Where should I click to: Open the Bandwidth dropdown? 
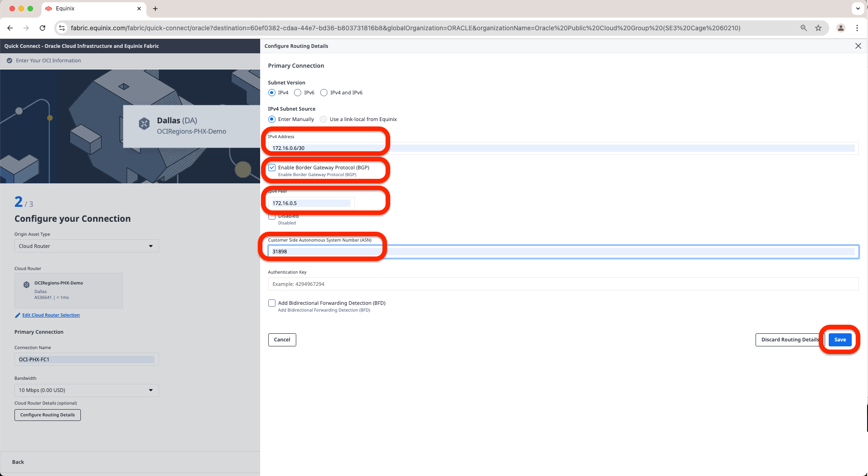click(87, 390)
